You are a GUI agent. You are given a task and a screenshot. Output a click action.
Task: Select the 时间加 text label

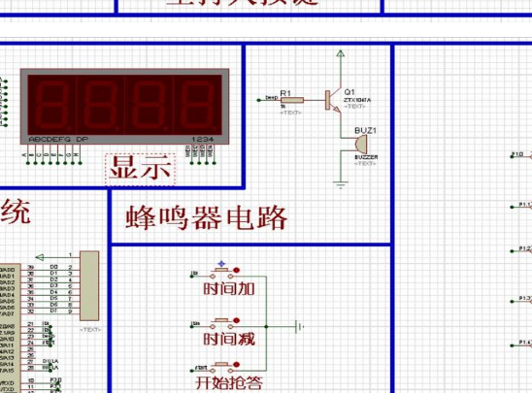(229, 289)
